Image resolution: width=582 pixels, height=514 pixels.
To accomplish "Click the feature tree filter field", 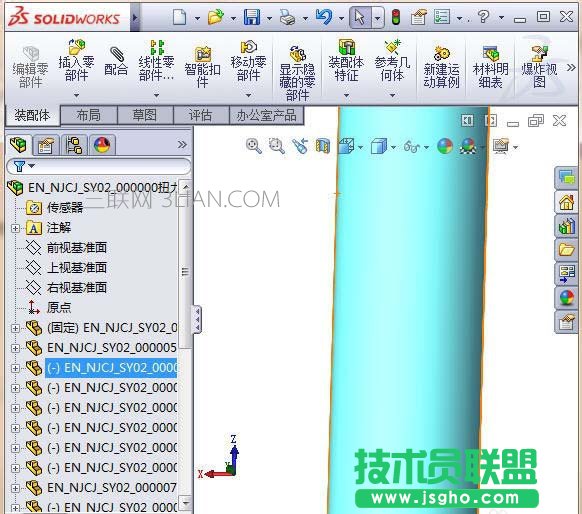I will click(x=99, y=166).
